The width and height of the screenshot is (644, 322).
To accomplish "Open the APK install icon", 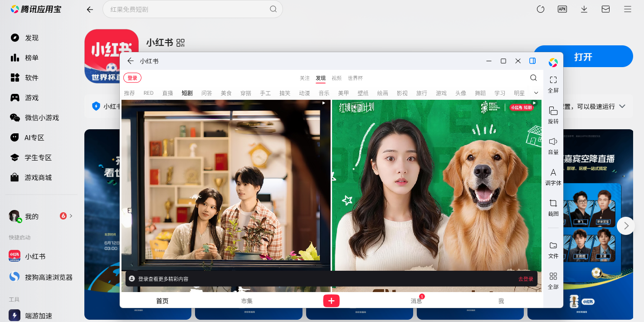I will [x=562, y=9].
